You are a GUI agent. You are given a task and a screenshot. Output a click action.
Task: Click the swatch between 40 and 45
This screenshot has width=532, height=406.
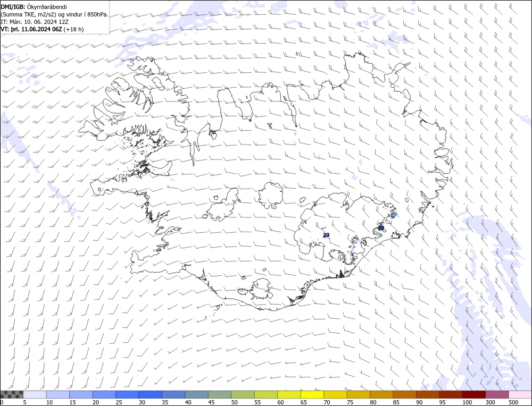coord(197,394)
